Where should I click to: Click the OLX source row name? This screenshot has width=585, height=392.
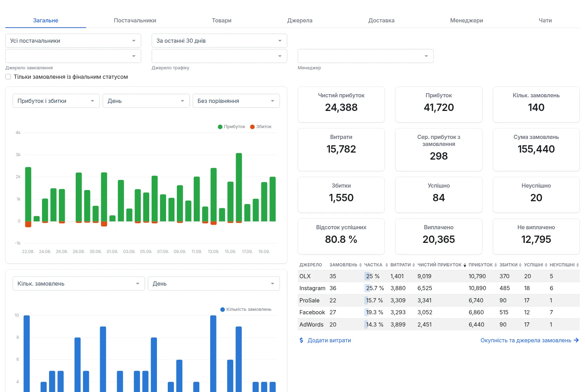tap(305, 276)
